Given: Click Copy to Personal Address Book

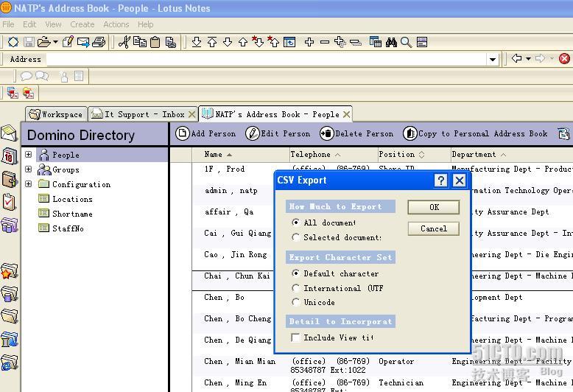Looking at the screenshot, I should coord(476,133).
